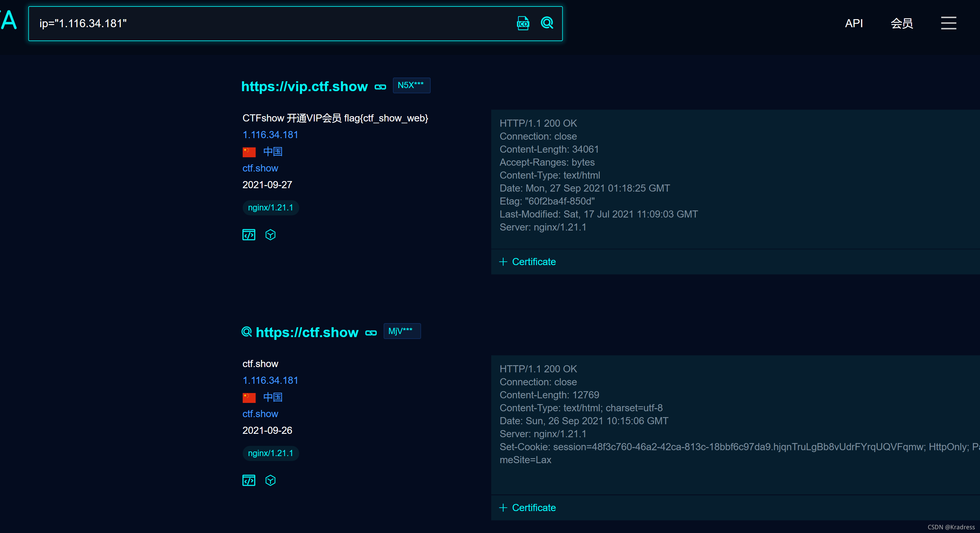980x533 pixels.
Task: Open the https://vip.ctf.show link
Action: coord(304,87)
